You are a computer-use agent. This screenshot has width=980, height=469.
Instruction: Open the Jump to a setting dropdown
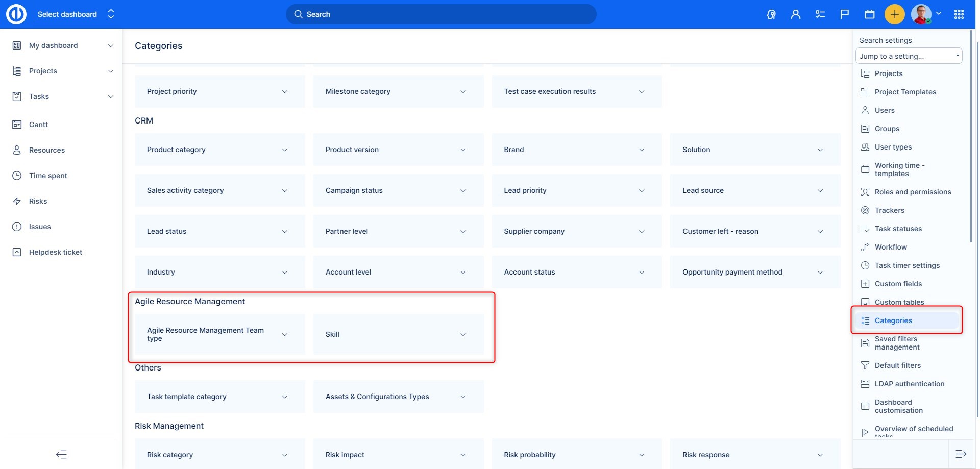909,56
